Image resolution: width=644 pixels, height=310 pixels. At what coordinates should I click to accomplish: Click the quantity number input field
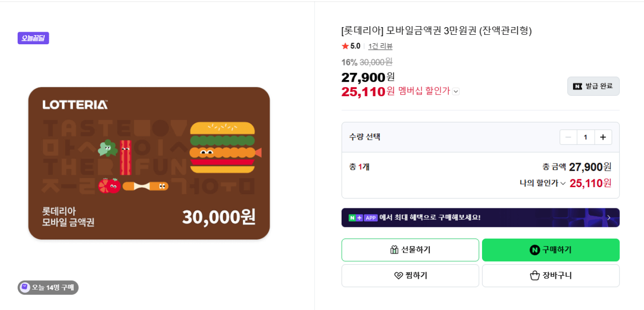586,136
